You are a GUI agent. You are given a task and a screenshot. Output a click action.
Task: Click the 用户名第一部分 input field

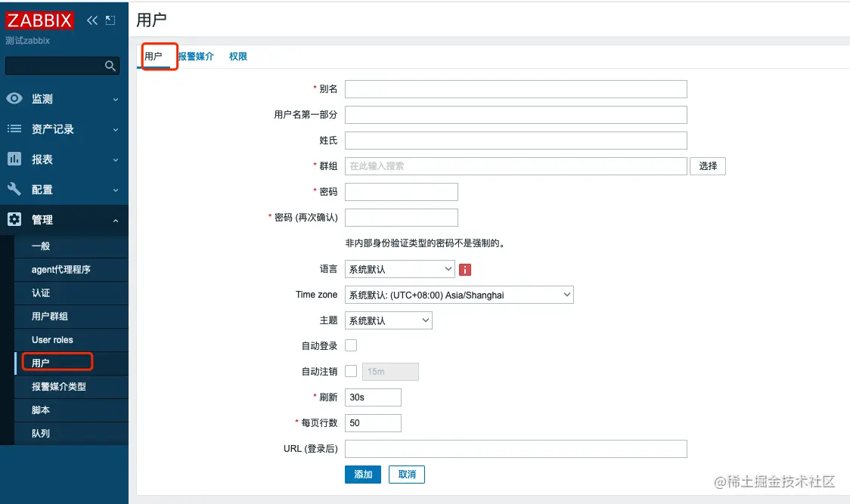pos(516,115)
